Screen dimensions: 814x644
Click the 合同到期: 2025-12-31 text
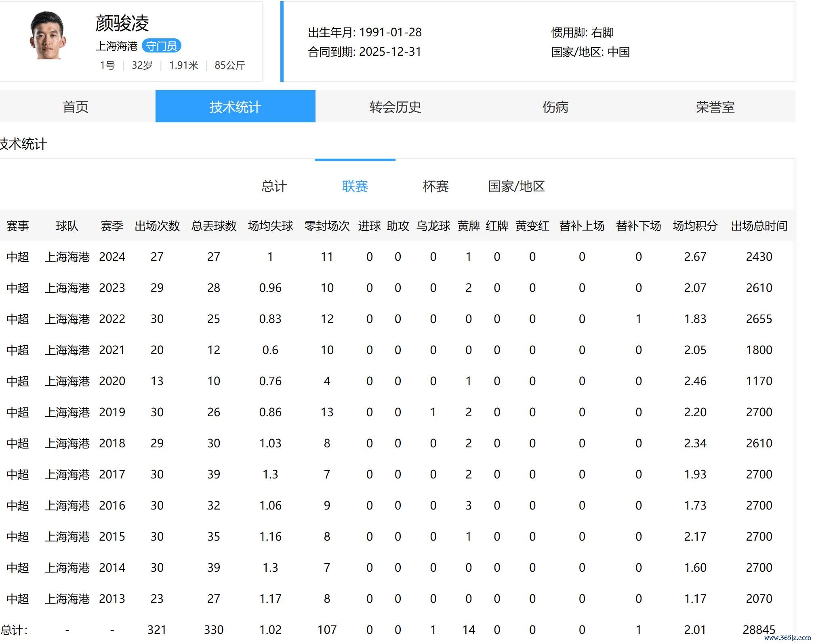364,52
